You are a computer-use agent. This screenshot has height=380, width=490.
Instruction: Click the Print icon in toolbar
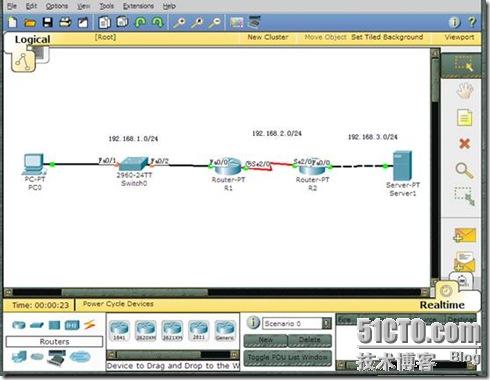[65, 22]
